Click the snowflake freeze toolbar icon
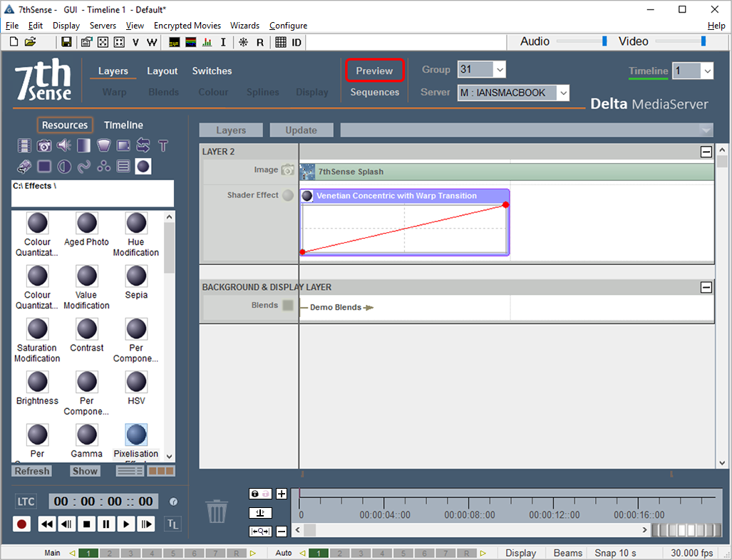The width and height of the screenshot is (732, 560). (x=243, y=43)
